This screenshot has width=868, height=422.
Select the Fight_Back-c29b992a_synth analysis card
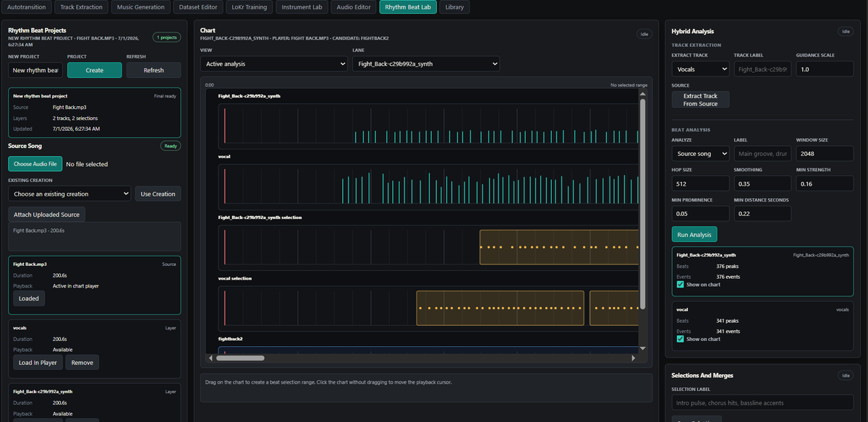pos(762,270)
